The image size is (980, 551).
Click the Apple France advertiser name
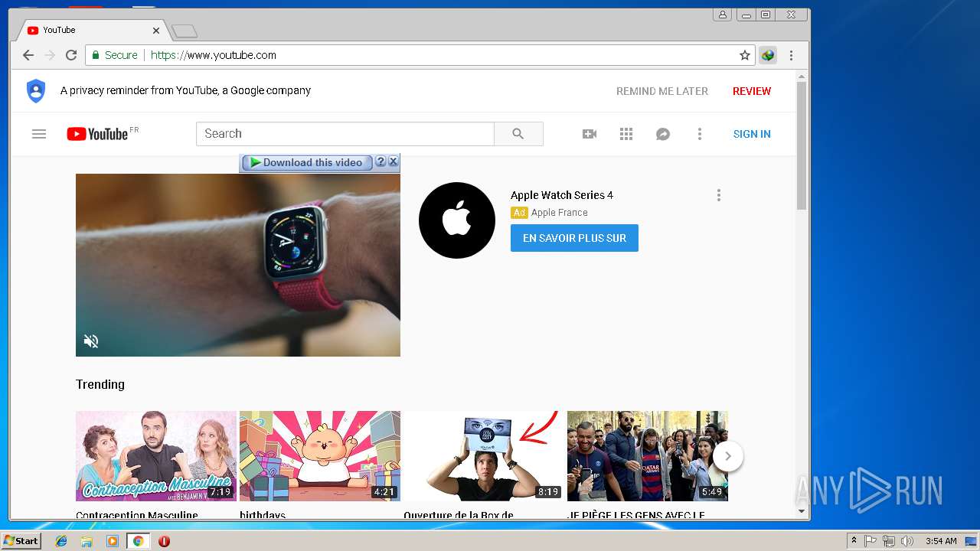coord(560,213)
